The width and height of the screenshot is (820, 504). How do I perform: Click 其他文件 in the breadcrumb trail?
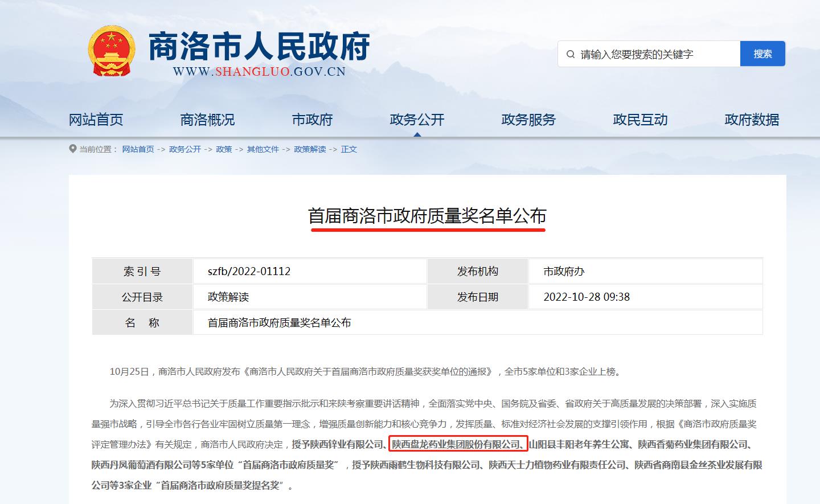click(x=263, y=149)
